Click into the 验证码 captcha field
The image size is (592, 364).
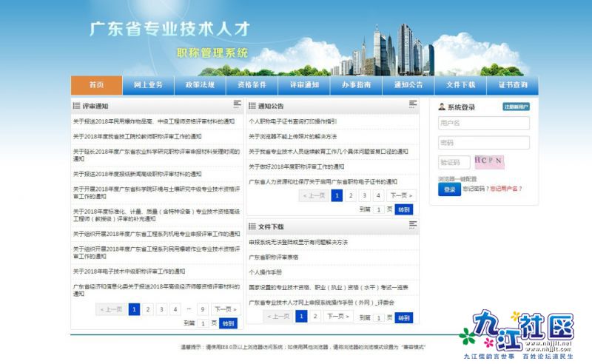tap(454, 161)
